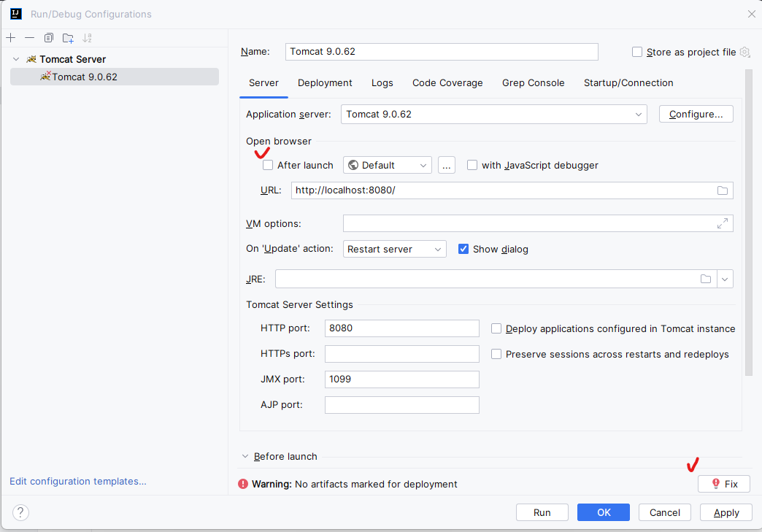
Task: Click the Name input field
Action: [442, 52]
